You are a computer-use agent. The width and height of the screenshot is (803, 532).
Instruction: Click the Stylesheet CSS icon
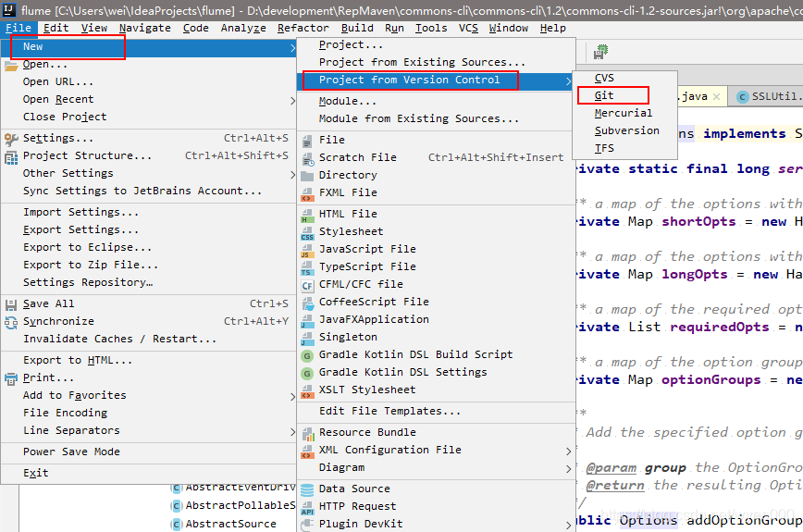point(307,233)
